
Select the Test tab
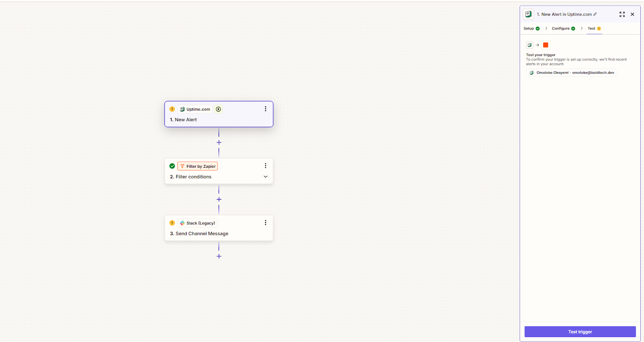[x=591, y=29]
